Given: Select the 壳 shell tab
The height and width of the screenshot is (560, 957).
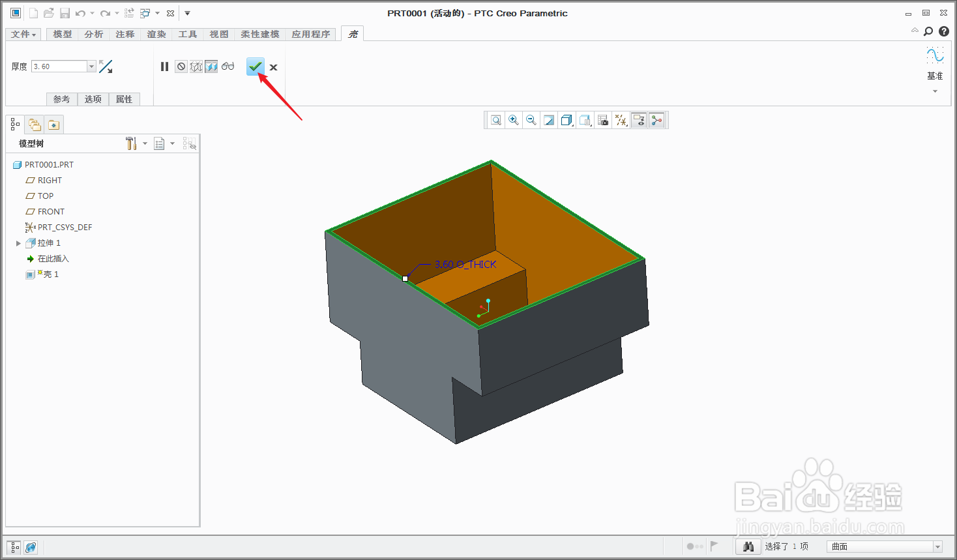Looking at the screenshot, I should pyautogui.click(x=353, y=34).
